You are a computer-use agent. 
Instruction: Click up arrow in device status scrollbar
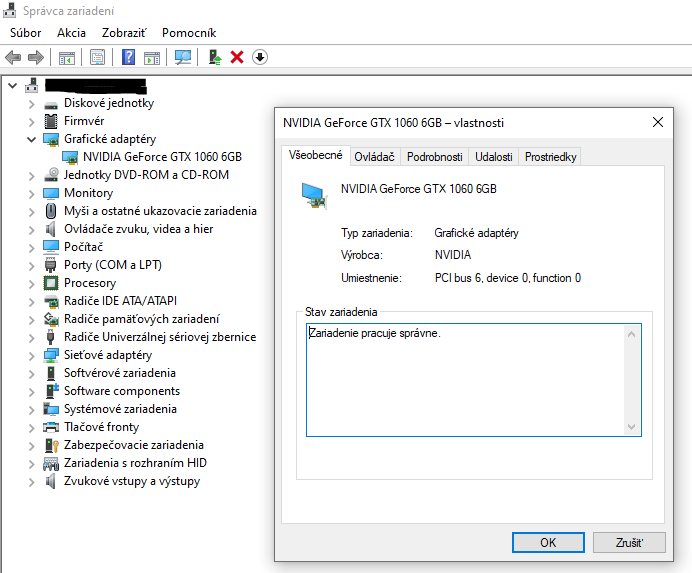click(x=632, y=334)
